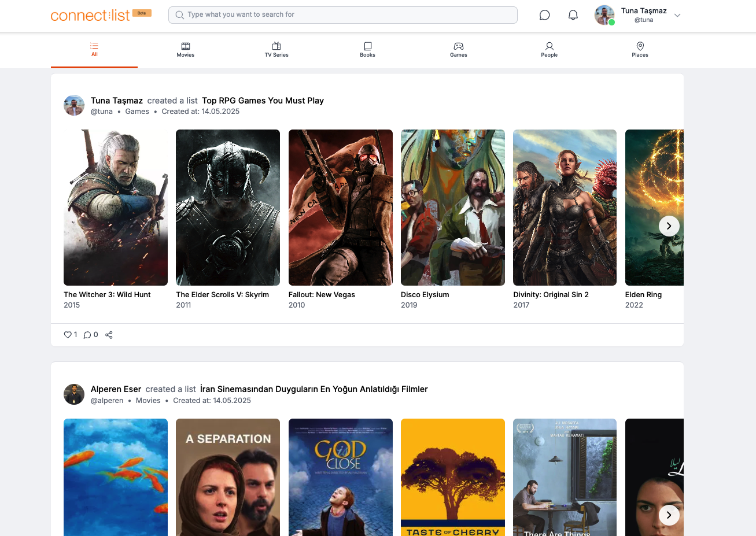This screenshot has width=756, height=536.
Task: Click the Places map pin icon
Action: coord(640,46)
